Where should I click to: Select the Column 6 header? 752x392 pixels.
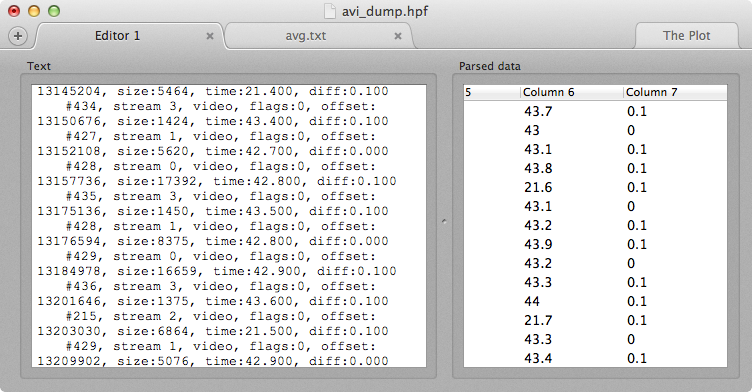click(x=572, y=92)
